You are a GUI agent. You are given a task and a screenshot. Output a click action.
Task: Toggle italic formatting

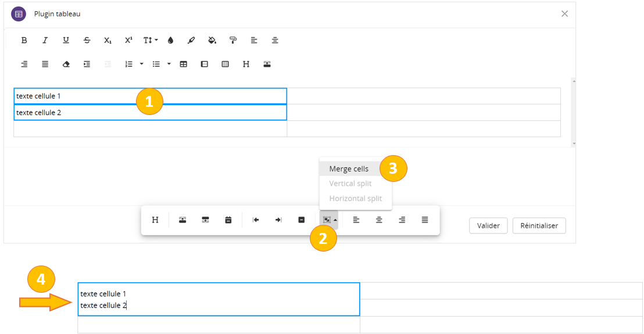point(45,40)
